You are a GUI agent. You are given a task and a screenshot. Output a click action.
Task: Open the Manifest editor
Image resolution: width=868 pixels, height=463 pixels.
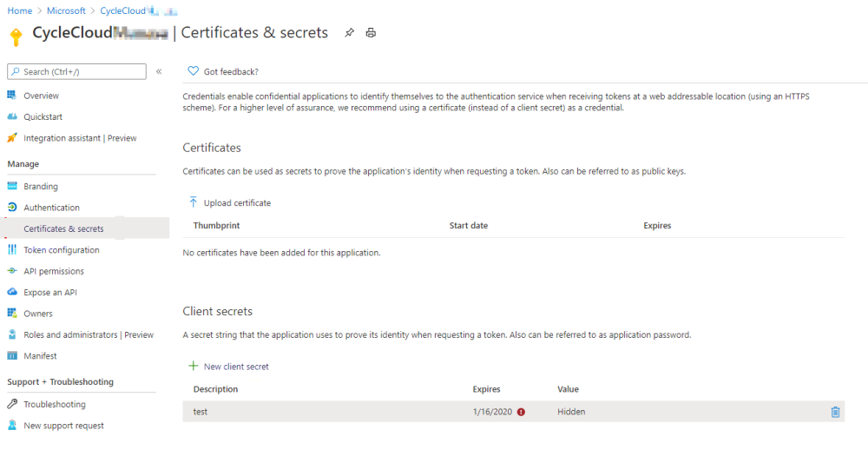point(40,356)
